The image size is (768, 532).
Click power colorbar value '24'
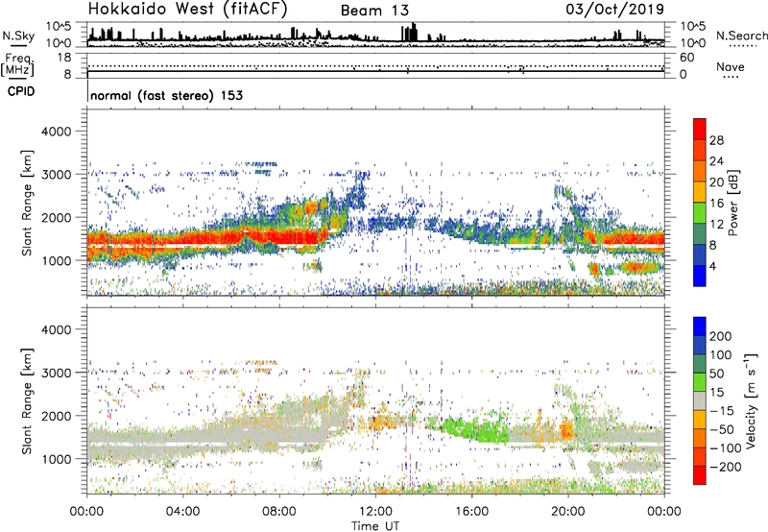(x=716, y=161)
